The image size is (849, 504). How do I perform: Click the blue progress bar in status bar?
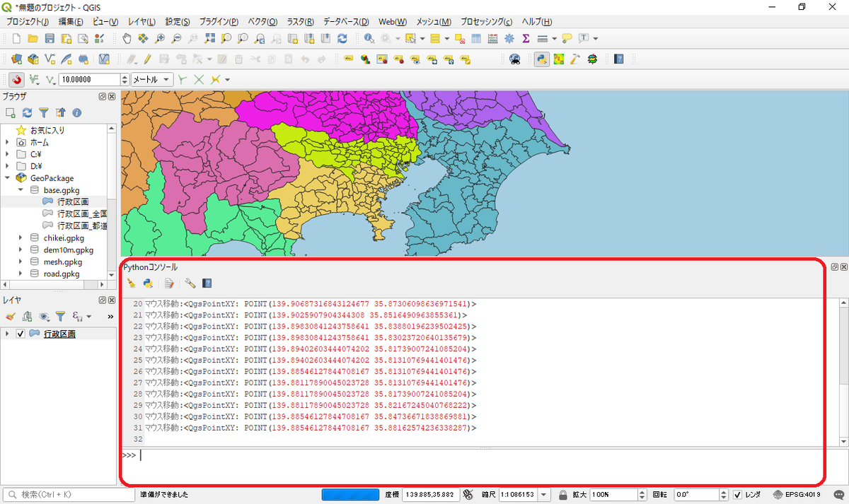(350, 495)
